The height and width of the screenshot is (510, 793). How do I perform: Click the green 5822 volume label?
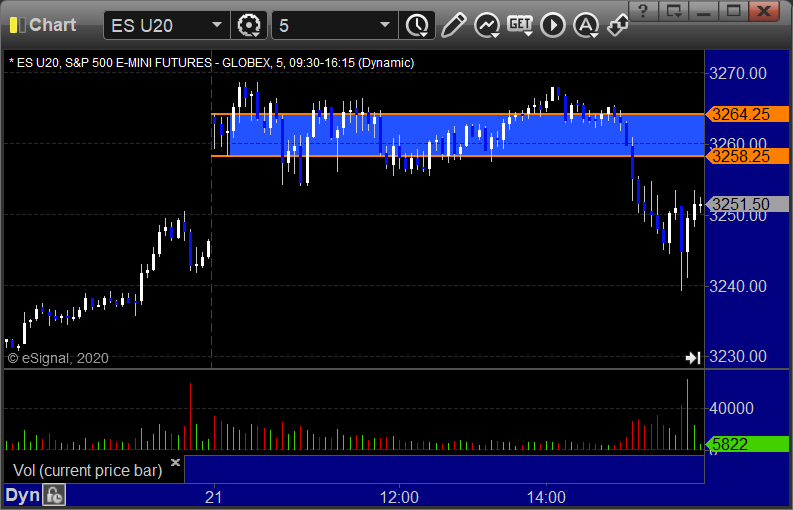(x=747, y=444)
